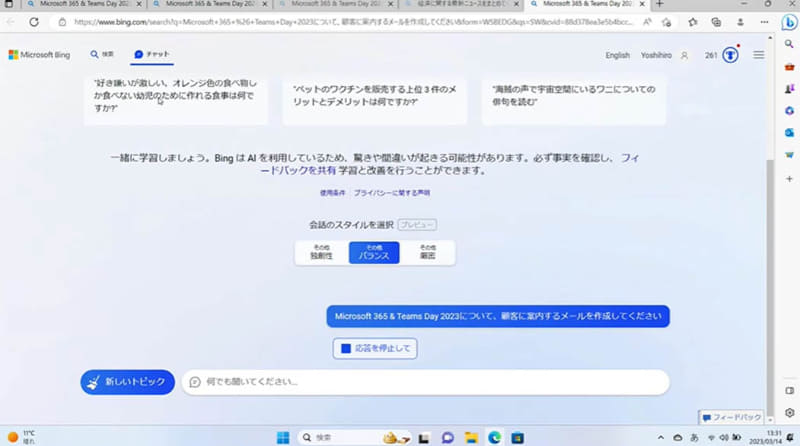Switch to the Bing 検索 tab

coord(102,54)
